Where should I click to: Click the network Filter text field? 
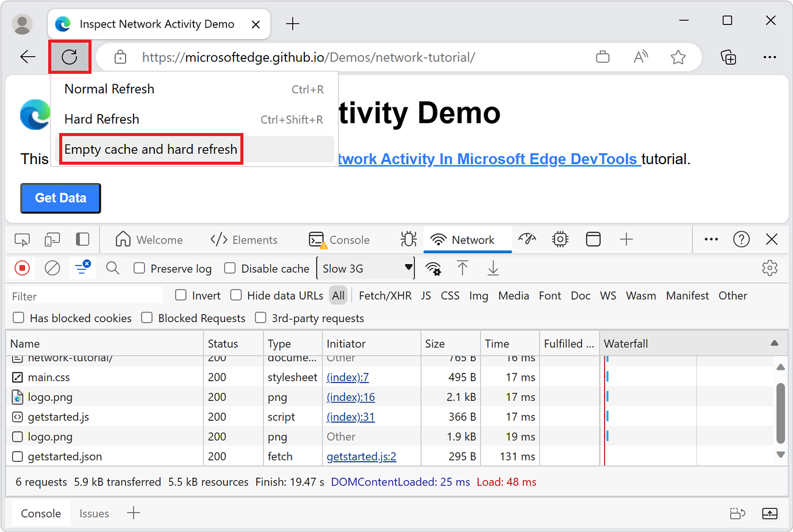tap(87, 296)
